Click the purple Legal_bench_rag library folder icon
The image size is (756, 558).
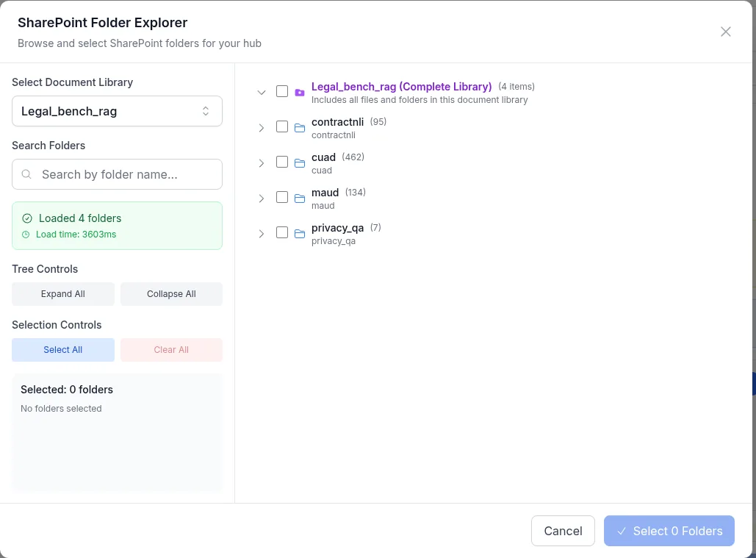pos(300,92)
